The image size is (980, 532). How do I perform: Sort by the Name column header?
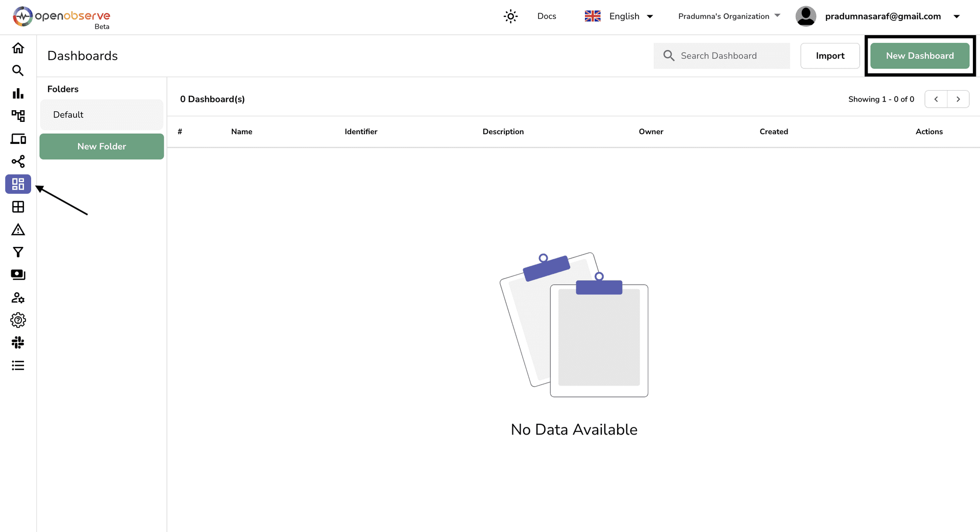click(241, 132)
